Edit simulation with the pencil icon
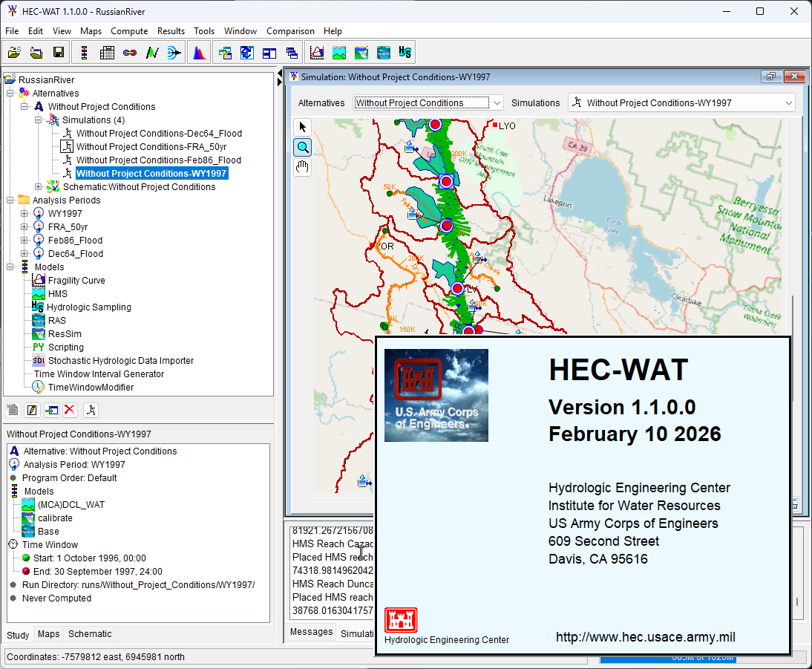 (x=32, y=411)
